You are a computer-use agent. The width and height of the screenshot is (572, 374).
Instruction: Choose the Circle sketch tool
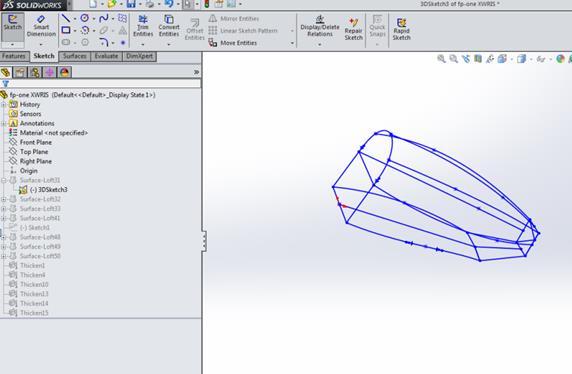[x=85, y=18]
